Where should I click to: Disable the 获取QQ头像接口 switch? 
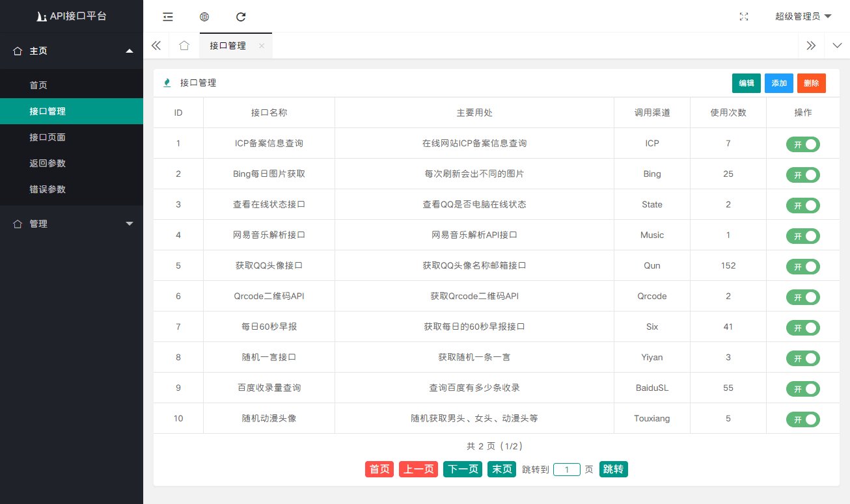pyautogui.click(x=802, y=267)
